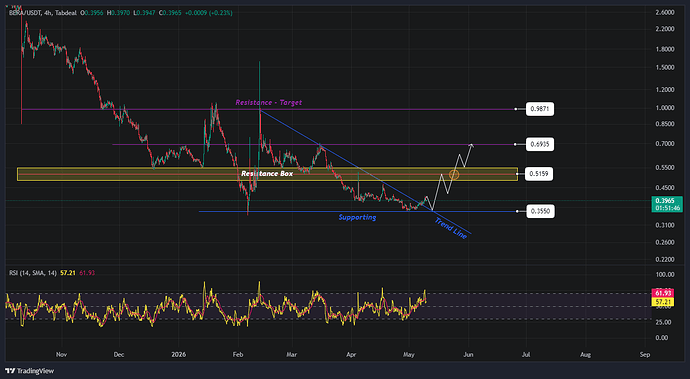Click the Trend Line annotation text
This screenshot has height=379, width=690.
(x=450, y=228)
